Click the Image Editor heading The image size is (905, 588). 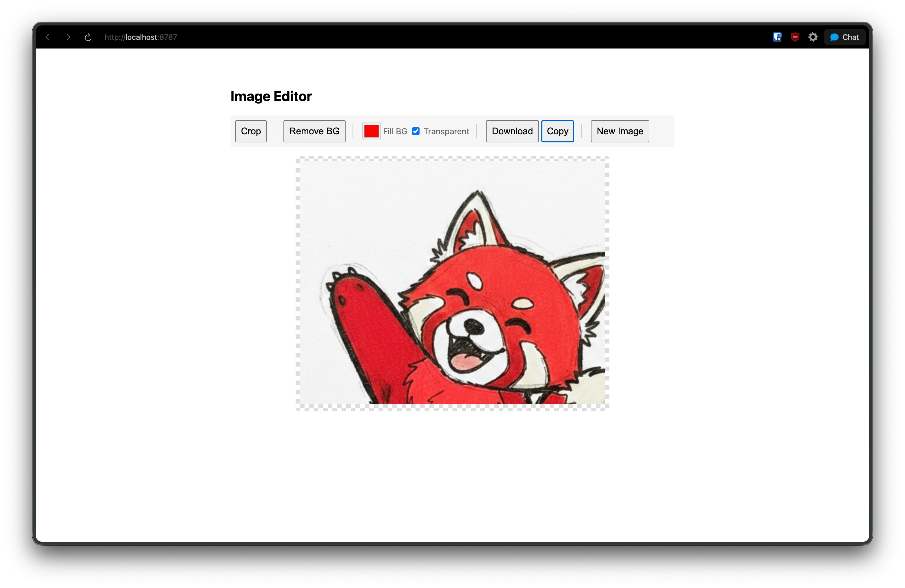point(271,96)
